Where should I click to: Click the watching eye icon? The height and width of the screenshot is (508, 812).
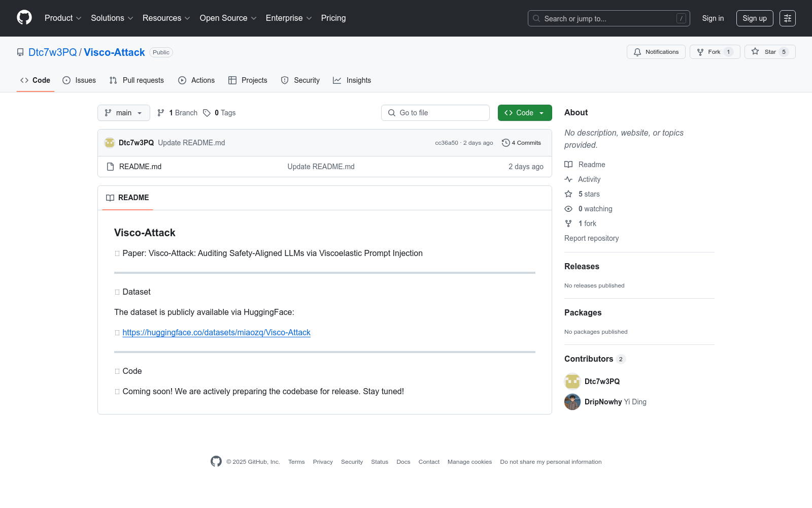(568, 209)
